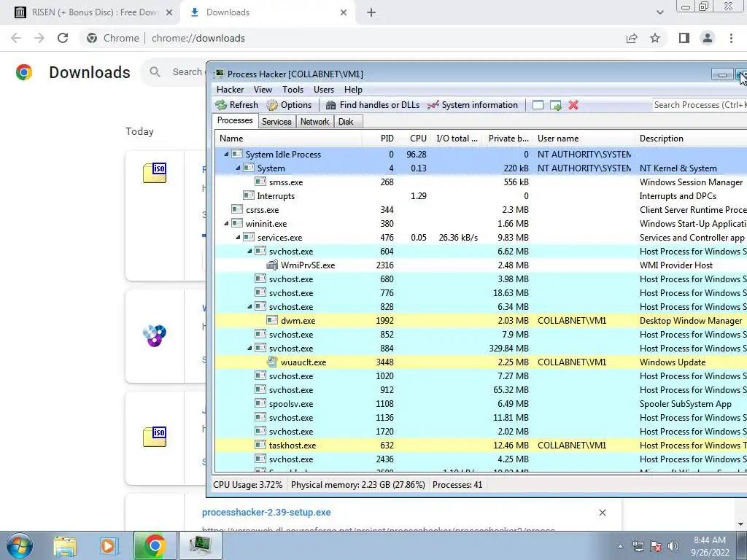Viewport: 747px width, 560px height.
Task: Click the red X terminate icon
Action: tap(573, 105)
